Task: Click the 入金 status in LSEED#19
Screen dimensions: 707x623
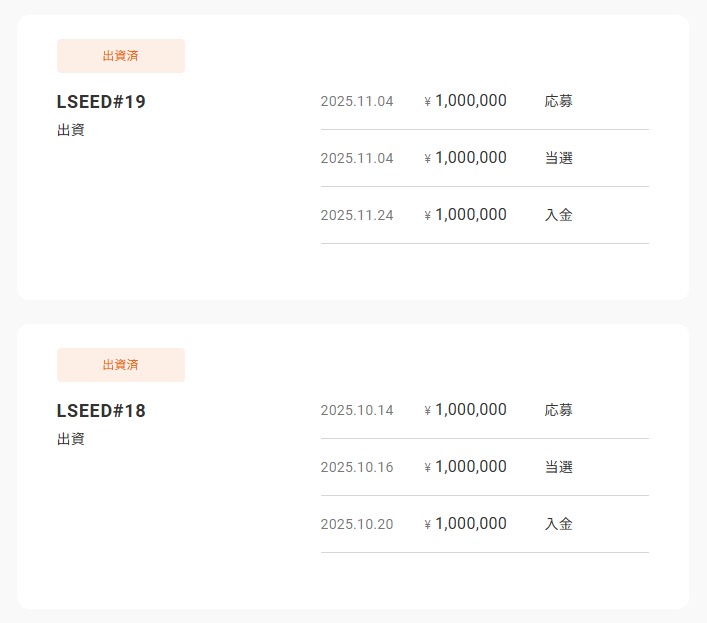Action: pyautogui.click(x=559, y=215)
